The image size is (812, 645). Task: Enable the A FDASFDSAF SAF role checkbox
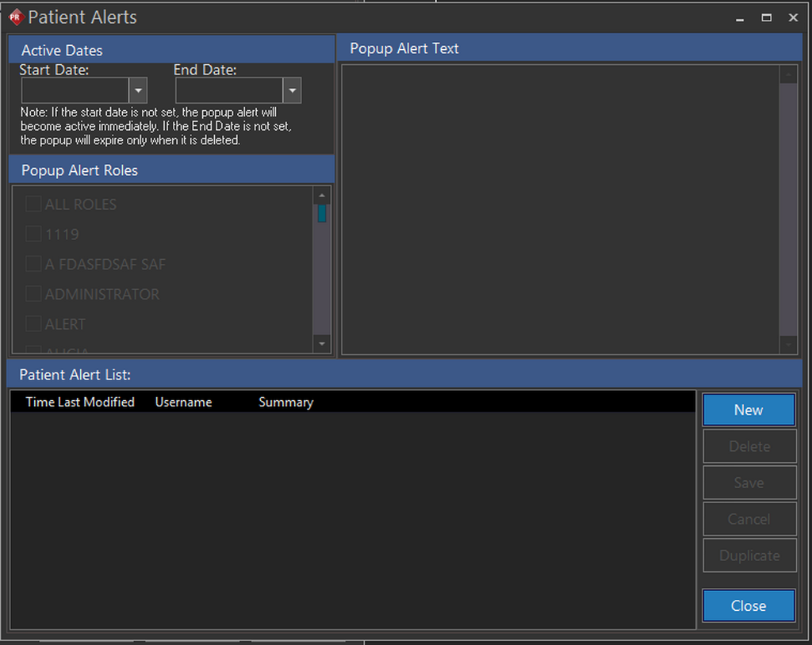(33, 264)
